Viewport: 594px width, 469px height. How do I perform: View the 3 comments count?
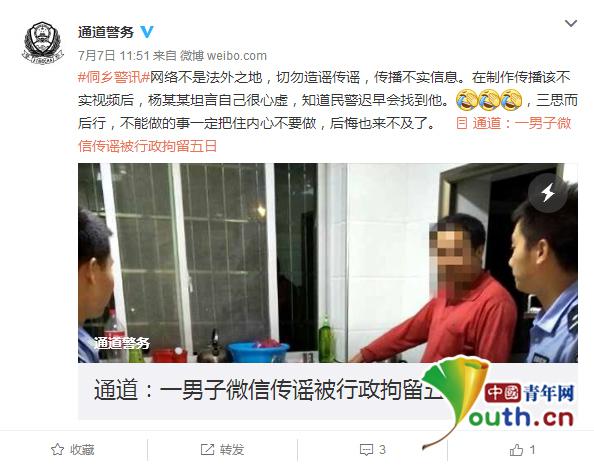(382, 450)
